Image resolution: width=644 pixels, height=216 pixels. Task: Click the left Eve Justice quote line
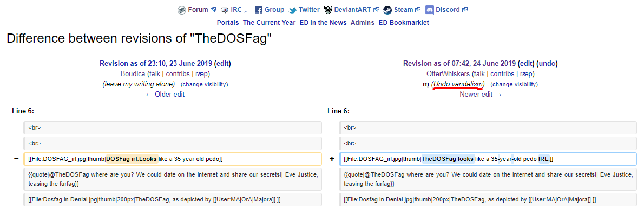click(173, 179)
